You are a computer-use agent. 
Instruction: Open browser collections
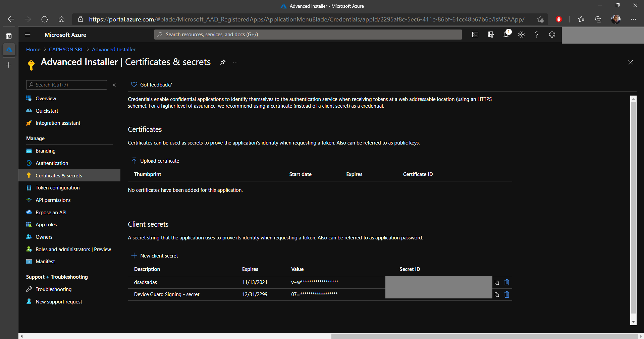click(598, 19)
